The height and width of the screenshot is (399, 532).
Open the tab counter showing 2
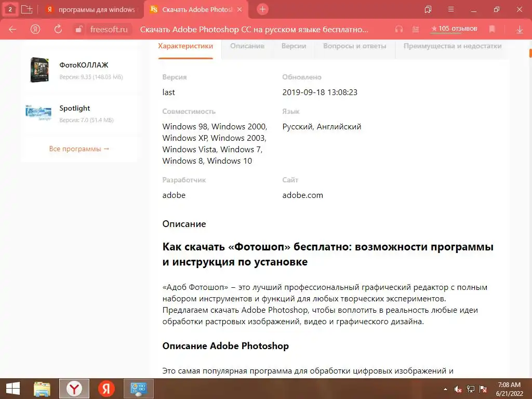pos(10,9)
